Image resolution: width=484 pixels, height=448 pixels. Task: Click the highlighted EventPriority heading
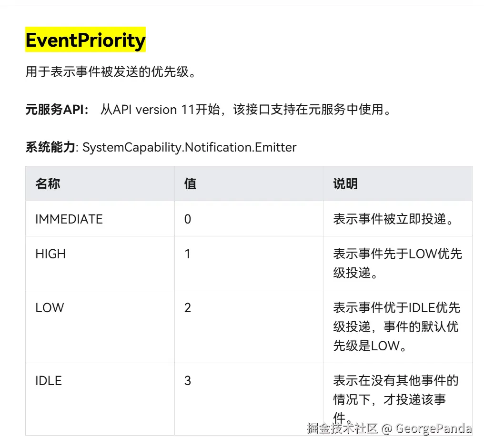[x=85, y=40]
